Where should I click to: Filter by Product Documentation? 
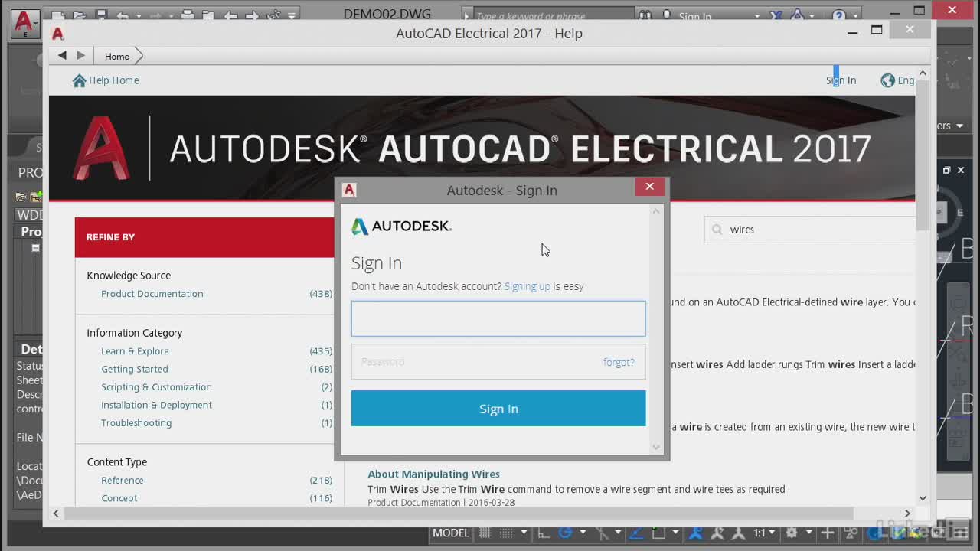click(x=152, y=294)
